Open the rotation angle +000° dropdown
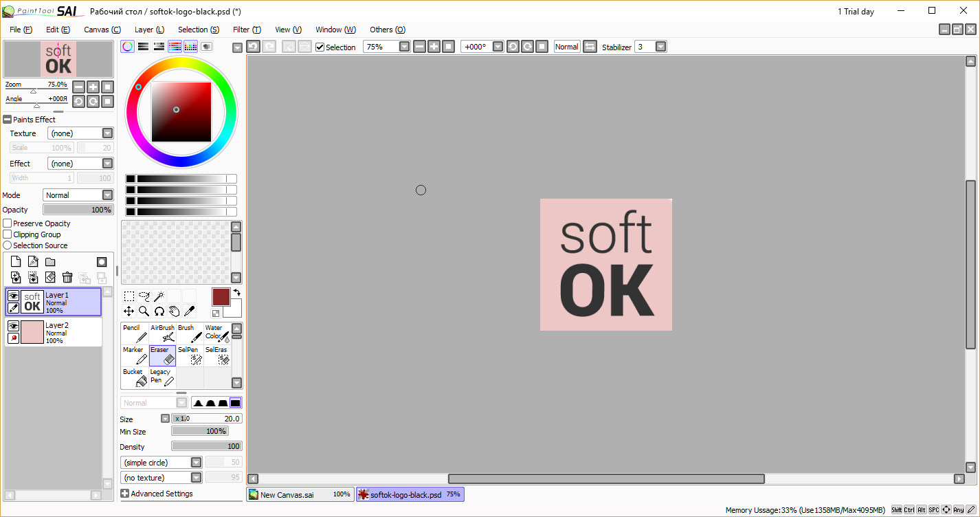This screenshot has height=517, width=980. pyautogui.click(x=498, y=47)
